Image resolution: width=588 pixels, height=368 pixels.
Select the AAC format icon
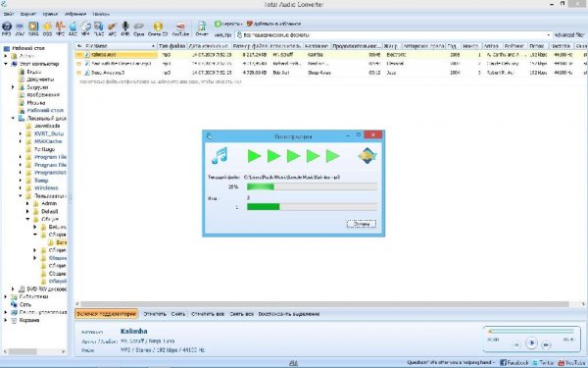tap(73, 26)
